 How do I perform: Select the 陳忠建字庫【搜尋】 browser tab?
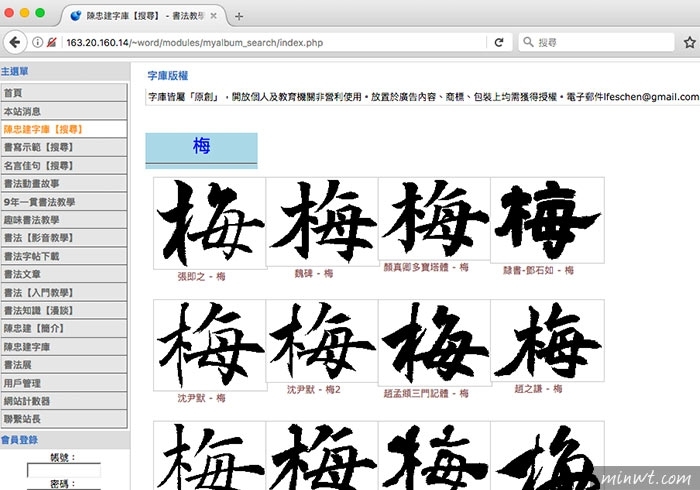[x=150, y=16]
